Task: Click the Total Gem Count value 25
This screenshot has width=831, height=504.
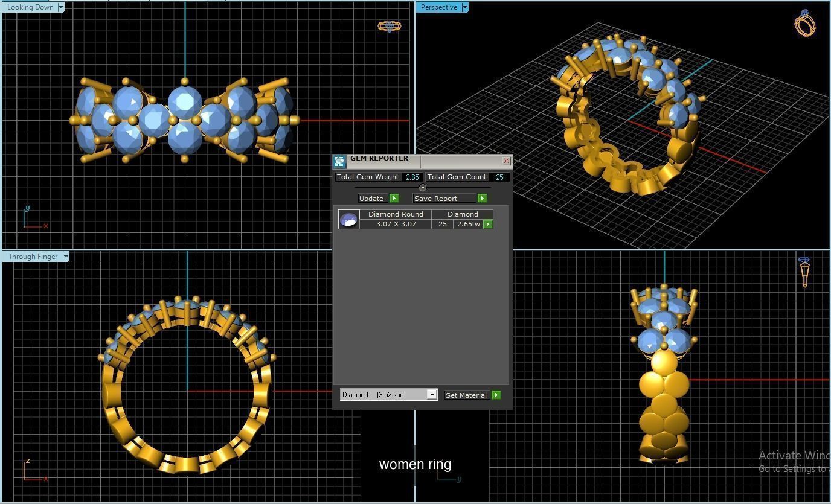Action: pos(499,177)
